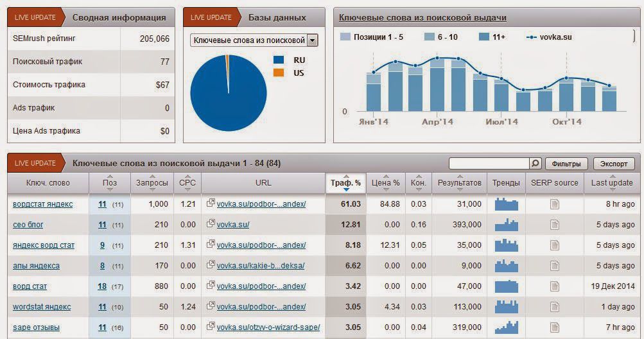The height and width of the screenshot is (339, 644).
Task: Click trend chart for сео блог keyword
Action: pyautogui.click(x=507, y=225)
